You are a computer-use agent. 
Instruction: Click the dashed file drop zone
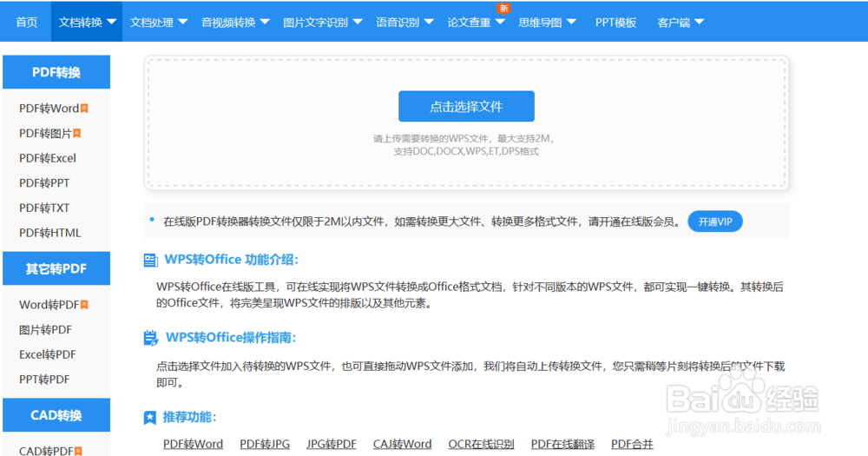466,122
